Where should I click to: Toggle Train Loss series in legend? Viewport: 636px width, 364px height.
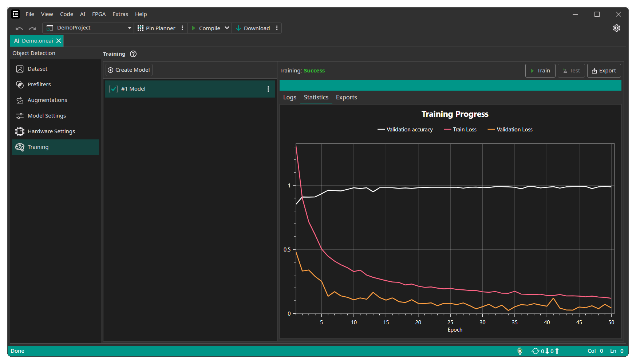pyautogui.click(x=460, y=130)
